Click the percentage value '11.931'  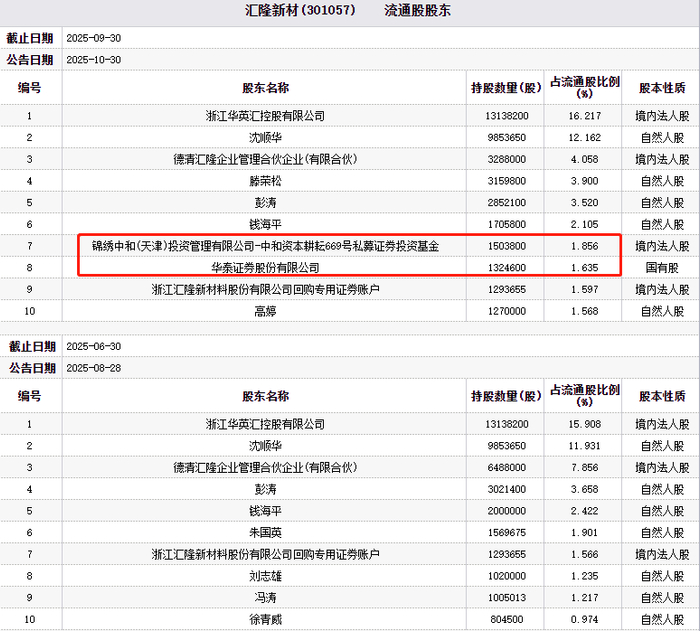tap(585, 446)
